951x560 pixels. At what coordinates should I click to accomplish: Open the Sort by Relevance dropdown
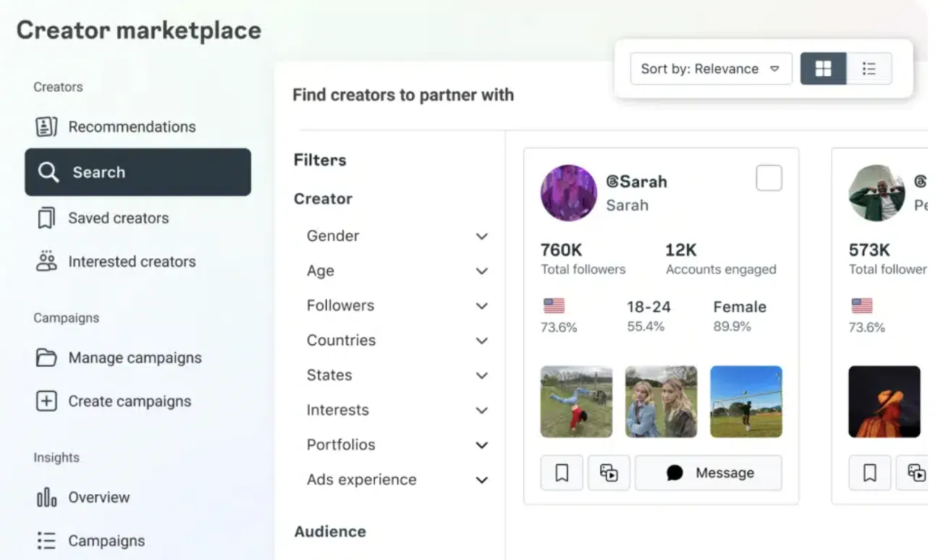(x=711, y=69)
